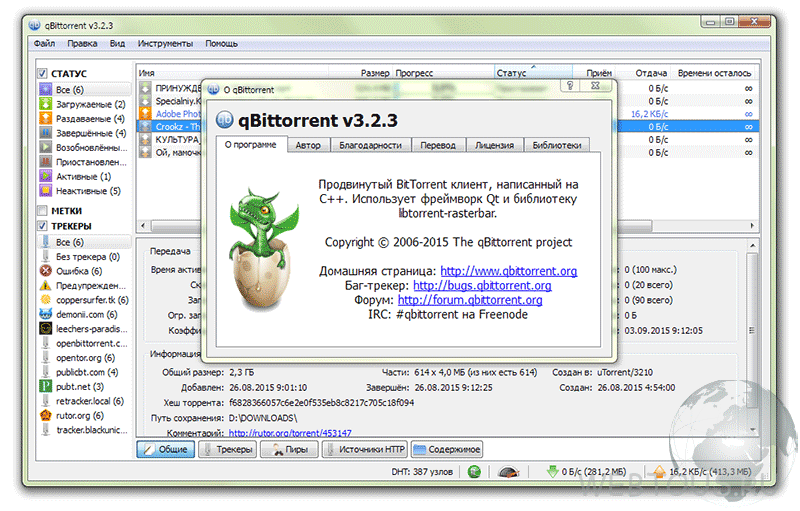Select the 'opentor.org (6)' tracker entry

(85, 357)
